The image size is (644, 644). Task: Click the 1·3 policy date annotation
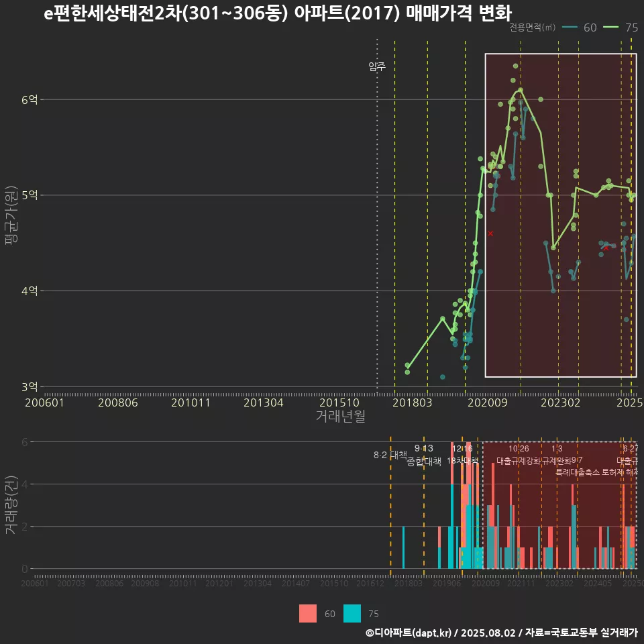(557, 449)
